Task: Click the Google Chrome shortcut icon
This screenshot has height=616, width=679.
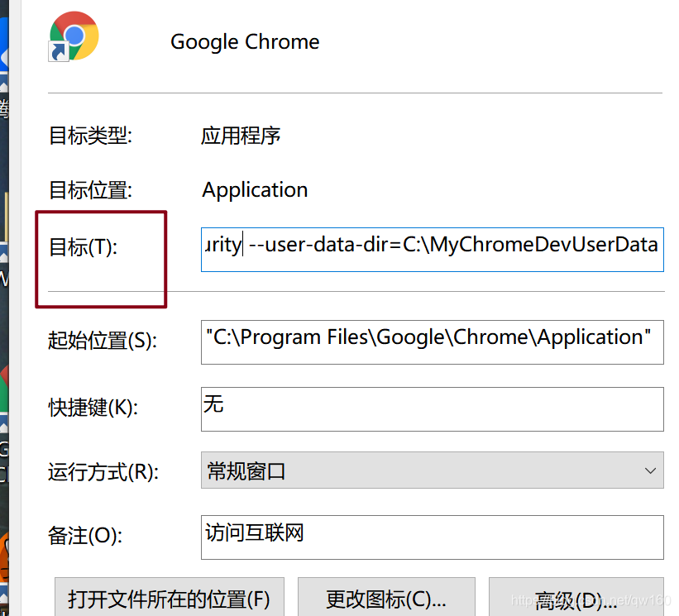Action: [x=74, y=36]
